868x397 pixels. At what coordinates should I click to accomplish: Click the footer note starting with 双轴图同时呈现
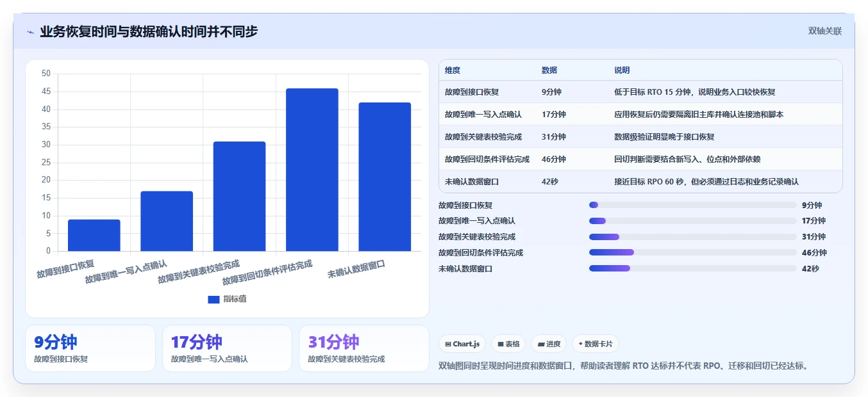[x=624, y=366]
